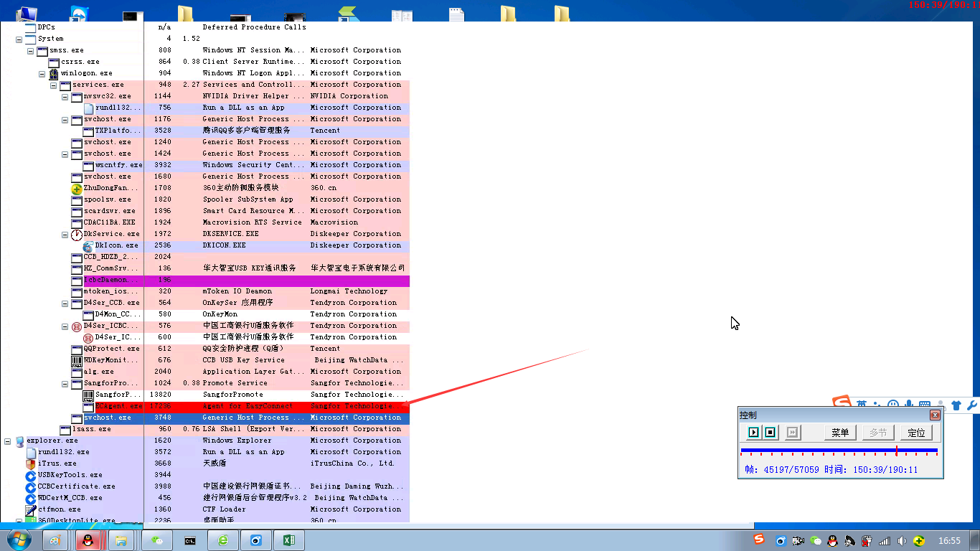
Task: Select the iTrus.exe shield icon
Action: tap(31, 463)
